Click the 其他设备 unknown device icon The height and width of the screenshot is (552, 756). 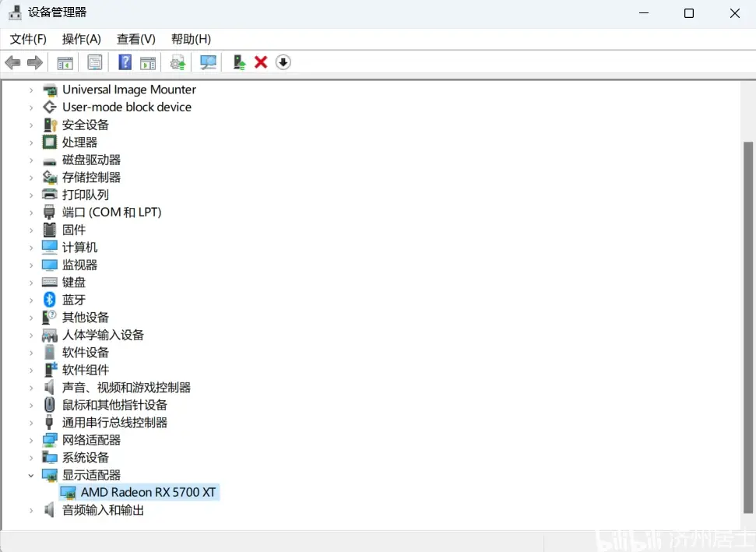[49, 317]
